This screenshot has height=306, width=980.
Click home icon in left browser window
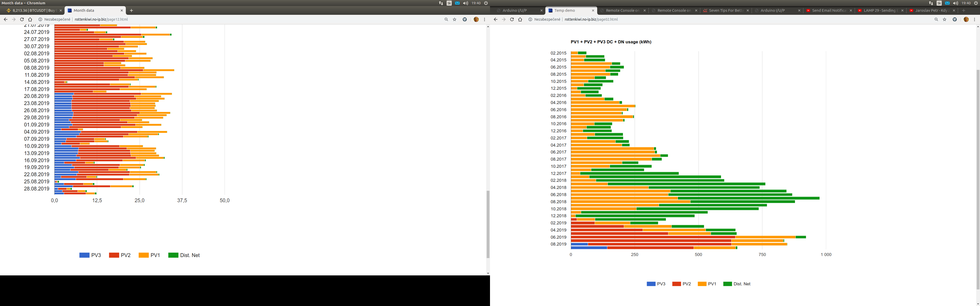pos(30,19)
